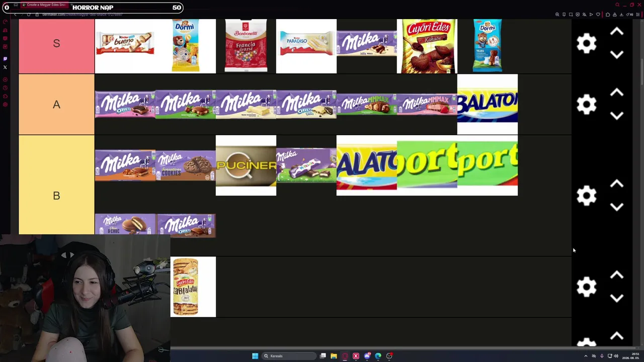Screen dimensions: 644x362
Task: Pick the Balaton bar in A tier
Action: (x=487, y=105)
